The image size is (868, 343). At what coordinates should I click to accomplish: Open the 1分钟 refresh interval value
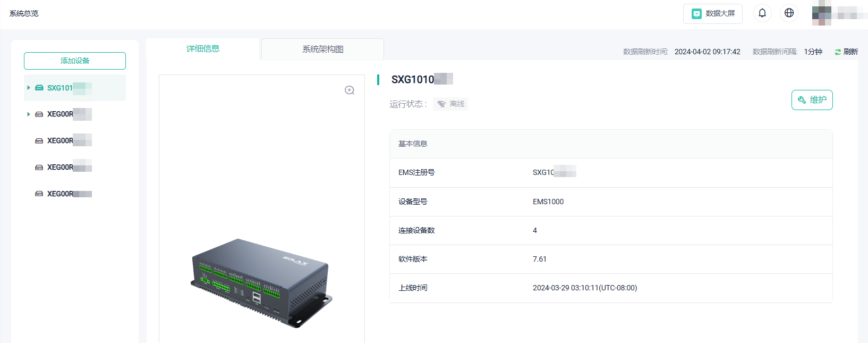(x=813, y=52)
